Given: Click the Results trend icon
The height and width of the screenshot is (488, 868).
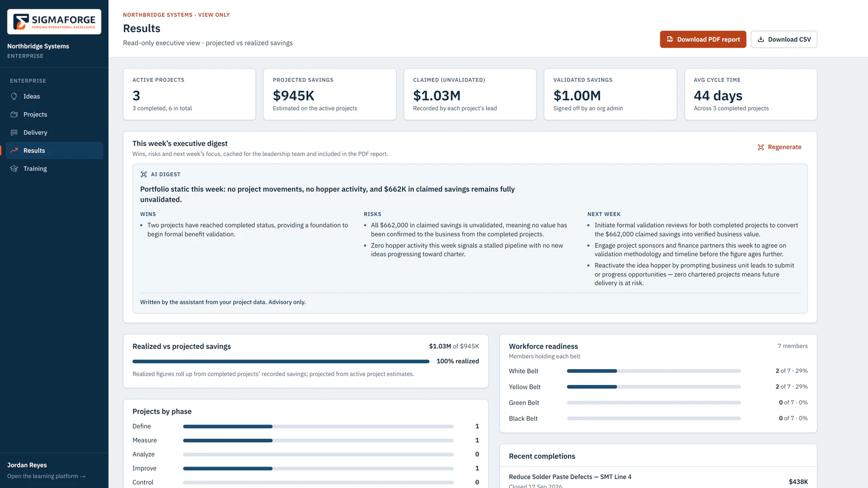Looking at the screenshot, I should (x=14, y=151).
